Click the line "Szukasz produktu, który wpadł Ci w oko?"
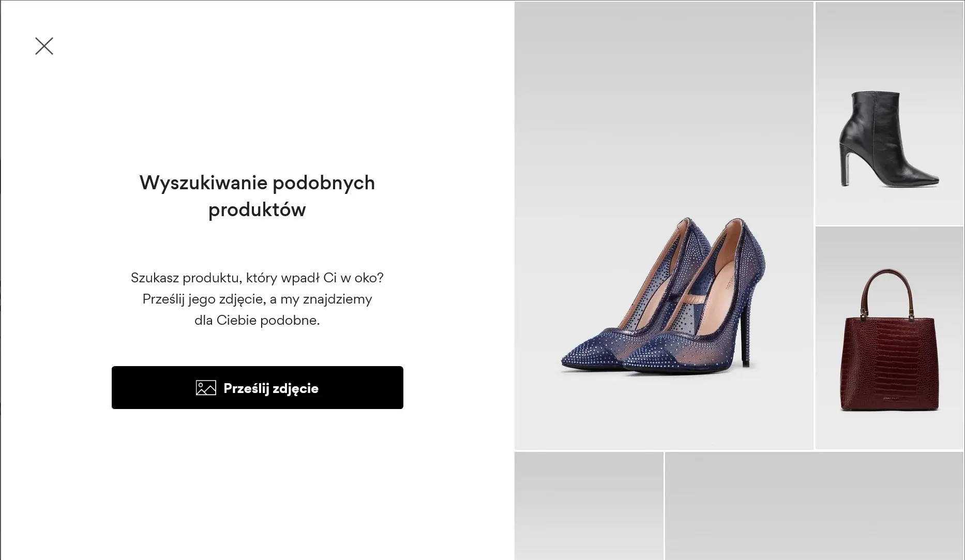This screenshot has width=965, height=560. point(257,278)
